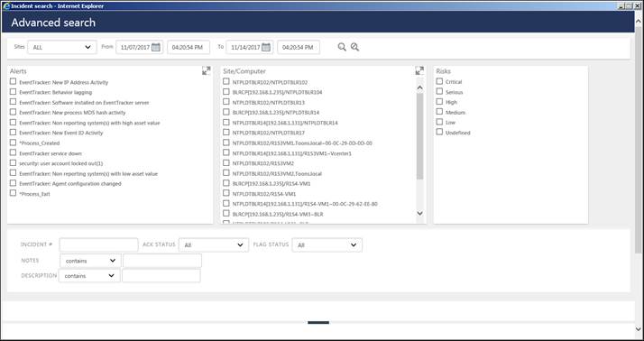Tick the High risk checkbox
Viewport: 644px width, 341px height.
pyautogui.click(x=439, y=101)
